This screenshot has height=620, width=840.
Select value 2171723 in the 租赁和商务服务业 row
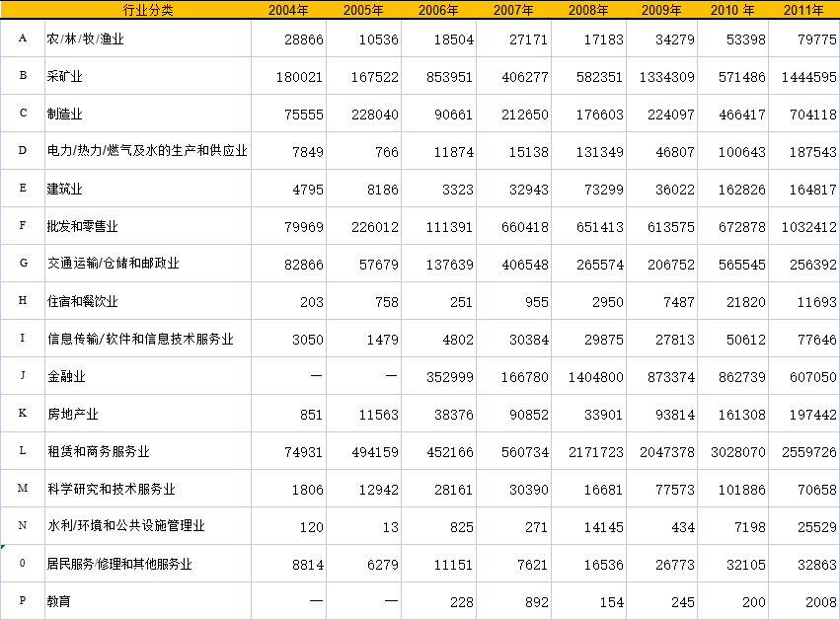click(588, 450)
